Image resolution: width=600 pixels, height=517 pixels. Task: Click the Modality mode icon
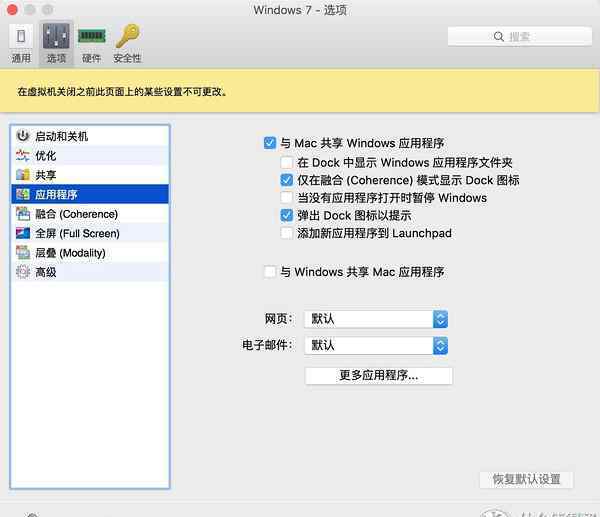[x=23, y=253]
